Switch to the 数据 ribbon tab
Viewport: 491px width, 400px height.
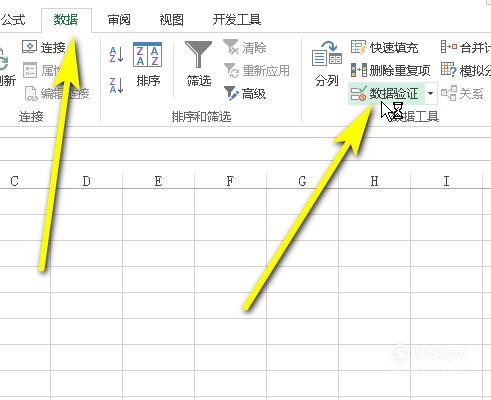pos(66,20)
